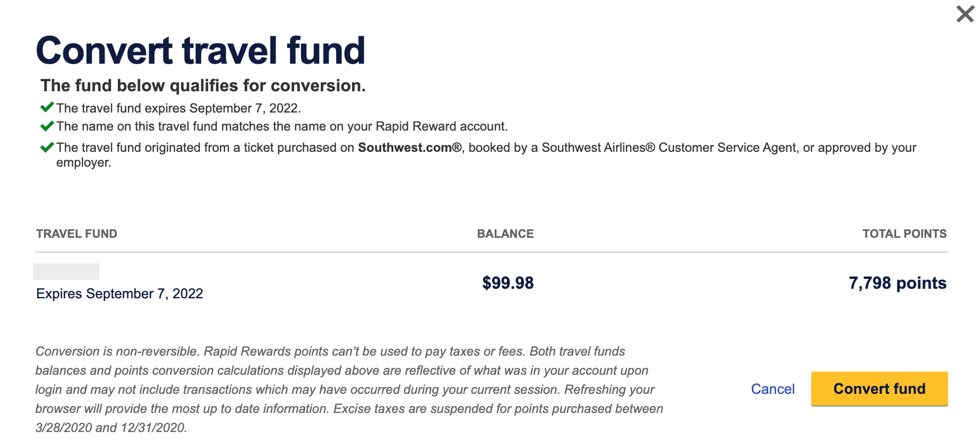Cancel the travel fund conversion
The image size is (980, 448).
pos(772,389)
